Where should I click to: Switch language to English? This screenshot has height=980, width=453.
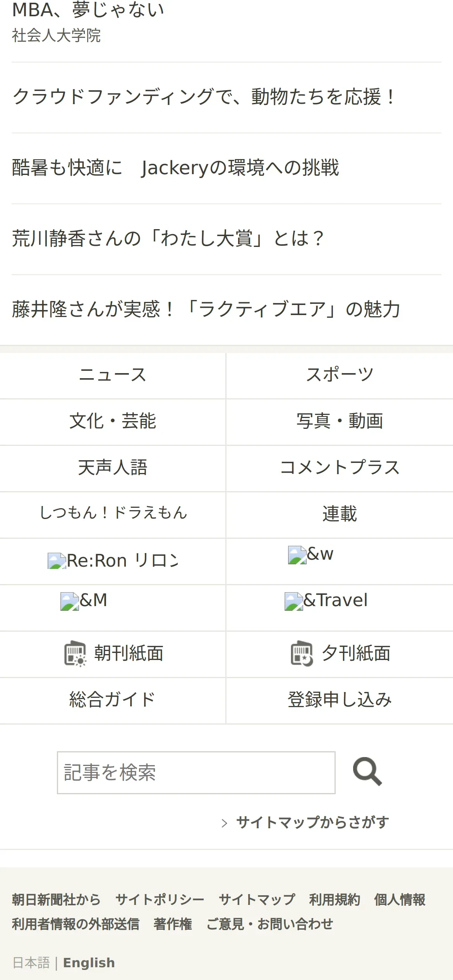pos(89,963)
